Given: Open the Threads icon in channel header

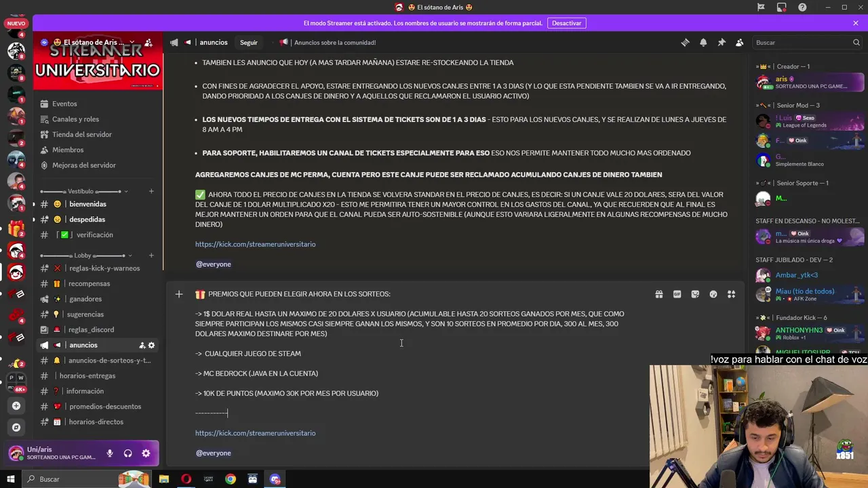Looking at the screenshot, I should coord(685,42).
